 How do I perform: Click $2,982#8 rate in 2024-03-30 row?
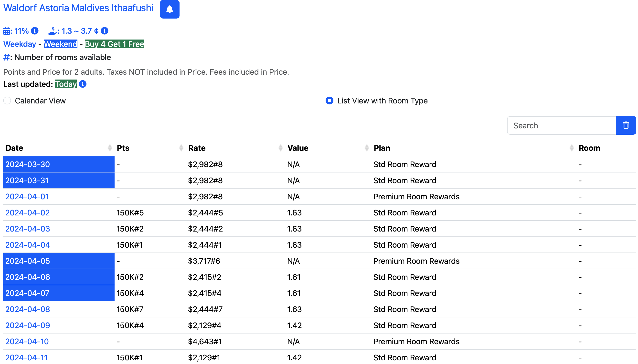click(205, 164)
